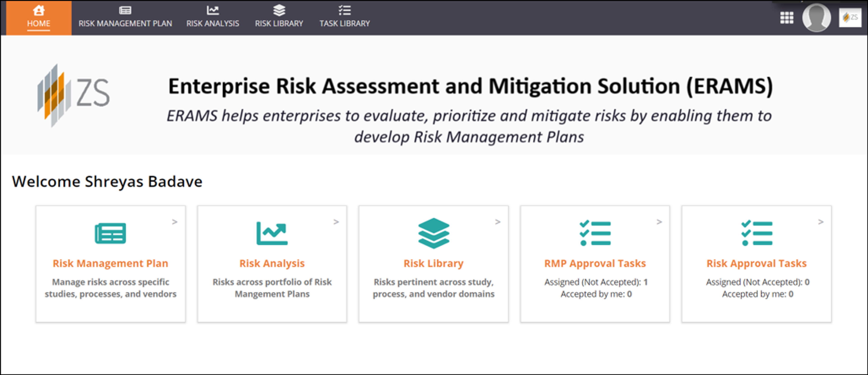Click the 'Welcome Shreyas Badave' heading
The image size is (868, 375).
pyautogui.click(x=107, y=182)
